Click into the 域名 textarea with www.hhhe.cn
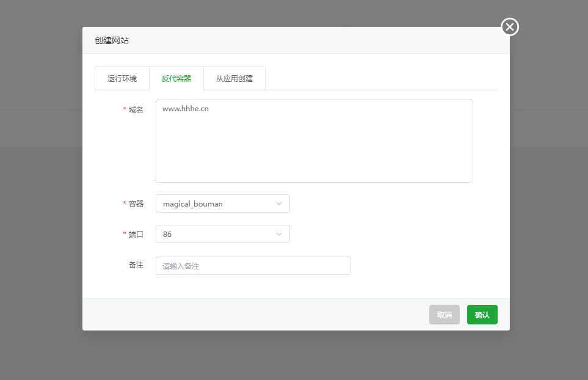This screenshot has width=588, height=380. click(314, 141)
